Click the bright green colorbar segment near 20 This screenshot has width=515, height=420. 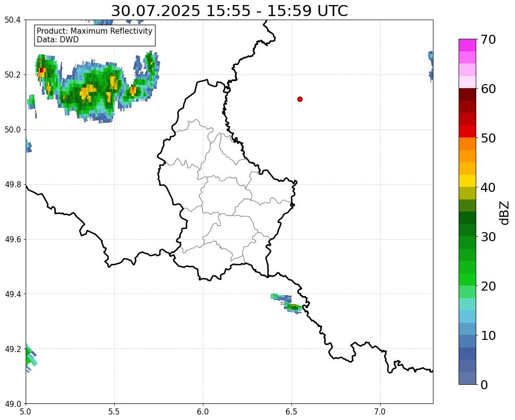pyautogui.click(x=467, y=279)
